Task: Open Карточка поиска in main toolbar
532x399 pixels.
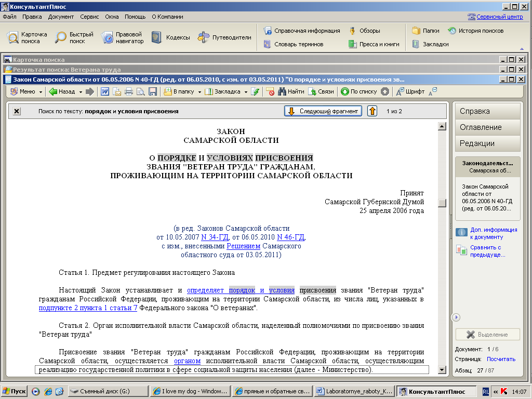Action: pyautogui.click(x=27, y=37)
